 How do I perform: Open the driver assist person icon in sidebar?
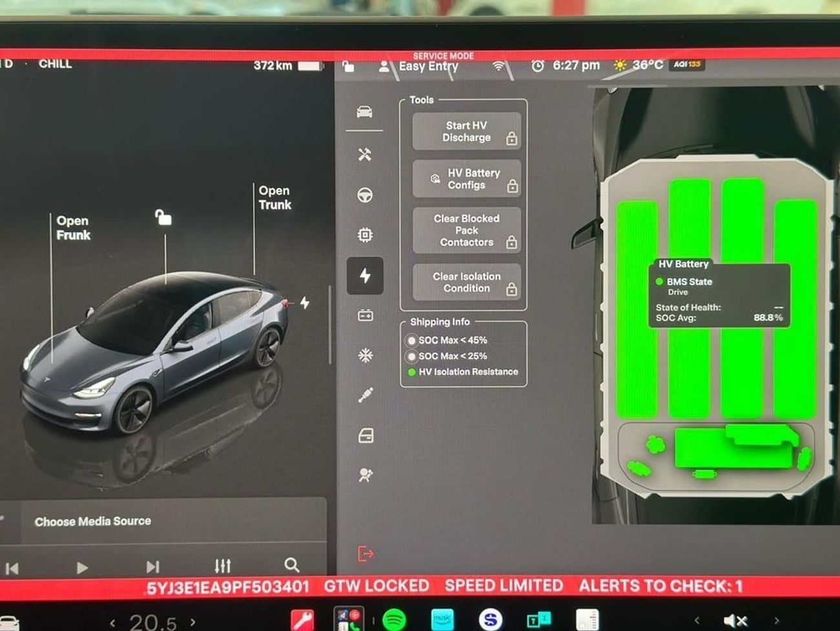[x=365, y=475]
